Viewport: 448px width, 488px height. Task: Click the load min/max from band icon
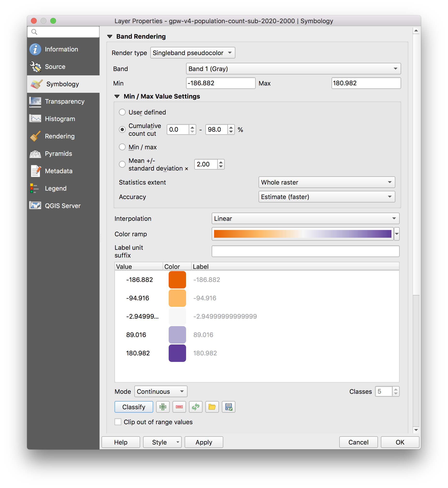click(x=196, y=407)
